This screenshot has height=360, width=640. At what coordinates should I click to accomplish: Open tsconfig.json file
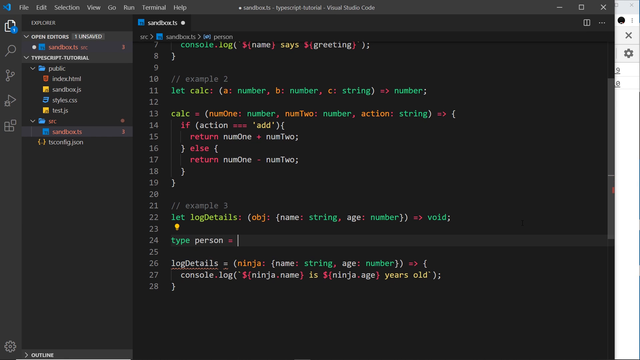click(x=66, y=142)
